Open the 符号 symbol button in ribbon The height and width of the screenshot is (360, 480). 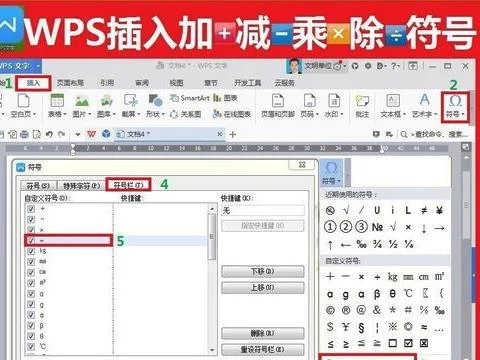(455, 107)
